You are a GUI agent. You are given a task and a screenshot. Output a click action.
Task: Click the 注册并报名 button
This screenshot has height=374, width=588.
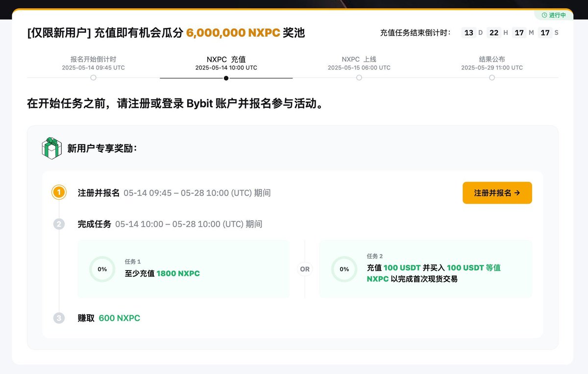coord(497,193)
